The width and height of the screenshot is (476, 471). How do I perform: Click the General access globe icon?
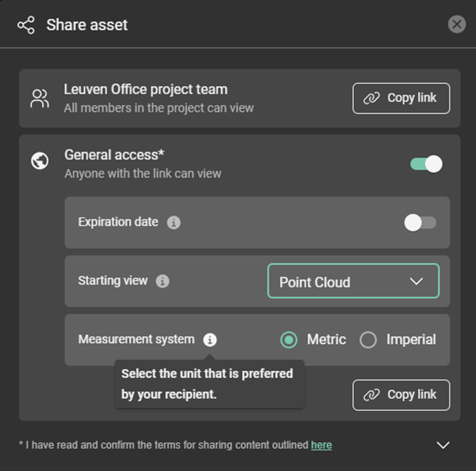[x=40, y=162]
